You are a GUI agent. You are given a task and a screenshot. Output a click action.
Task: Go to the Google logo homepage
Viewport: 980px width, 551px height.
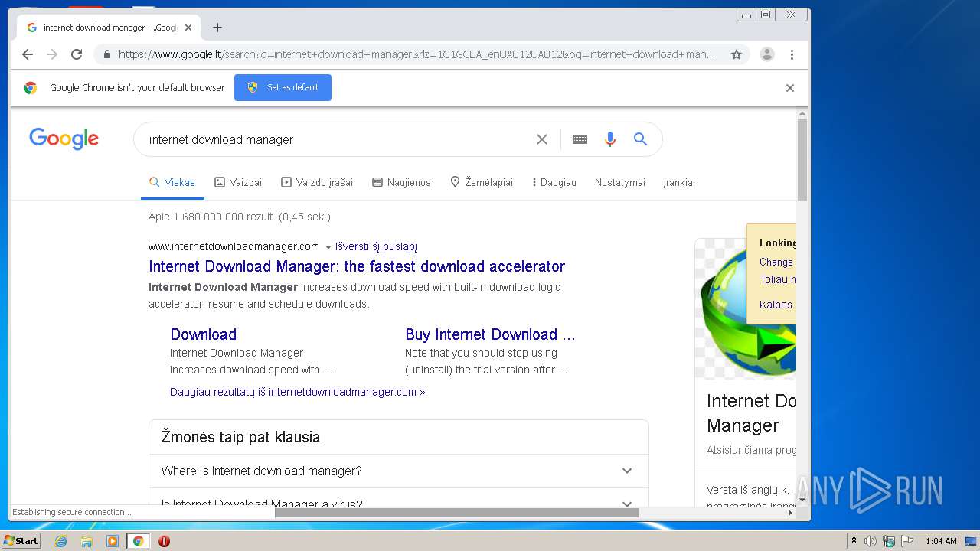pos(64,139)
